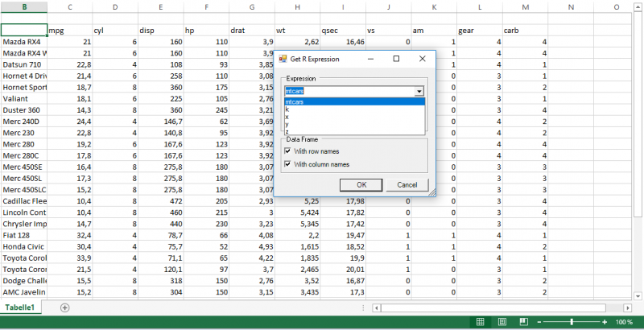Open the Expression combo box arrow
This screenshot has height=330, width=644.
(x=419, y=92)
